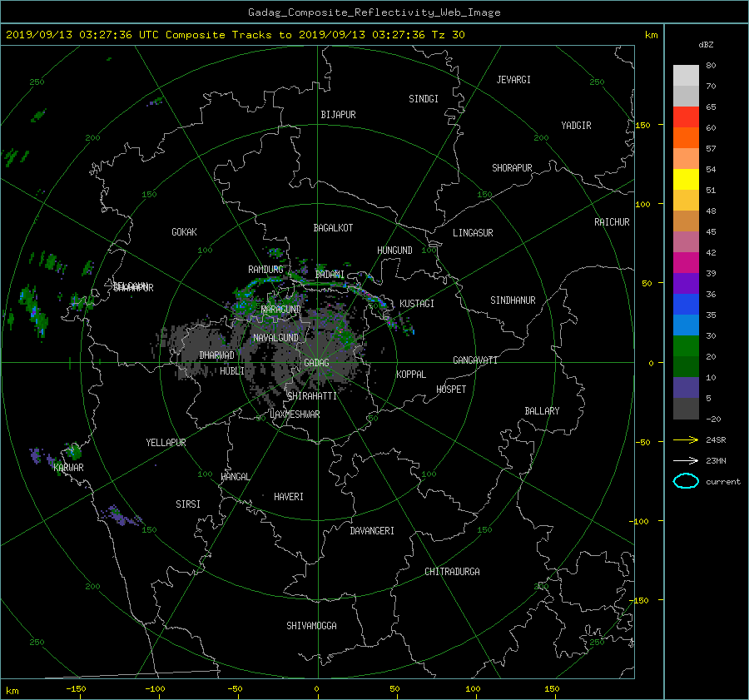This screenshot has width=749, height=700.
Task: Select the yellow 51-54 dBZ color swatch
Action: tap(686, 180)
